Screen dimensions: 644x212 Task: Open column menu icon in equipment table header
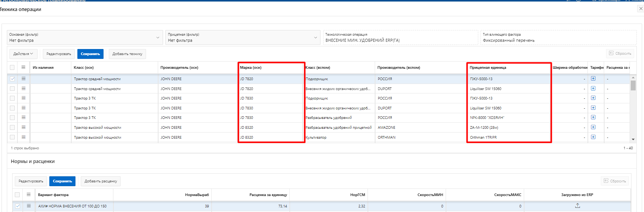(x=24, y=67)
